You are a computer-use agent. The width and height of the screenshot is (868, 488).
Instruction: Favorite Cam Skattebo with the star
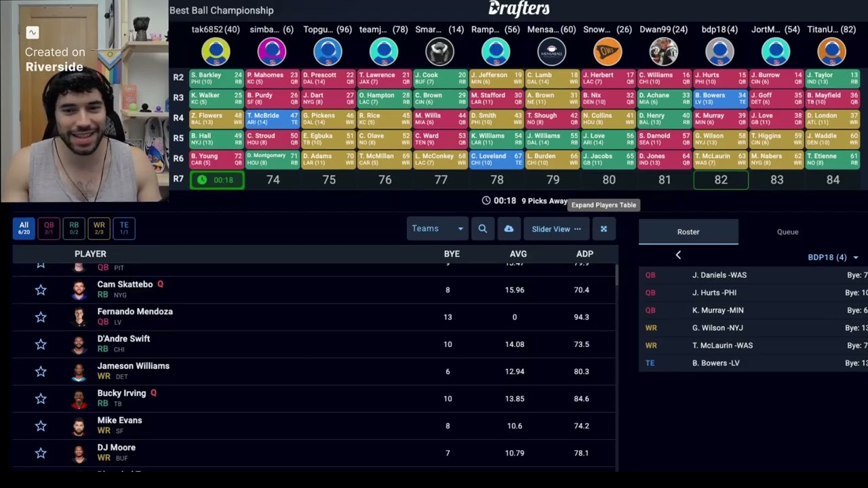pyautogui.click(x=41, y=290)
